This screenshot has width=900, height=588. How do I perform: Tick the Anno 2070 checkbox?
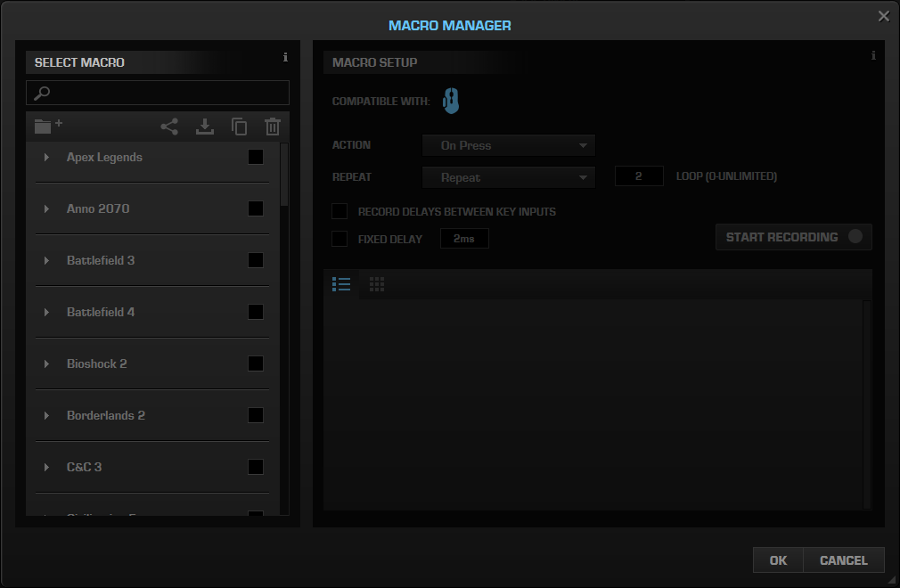(256, 208)
